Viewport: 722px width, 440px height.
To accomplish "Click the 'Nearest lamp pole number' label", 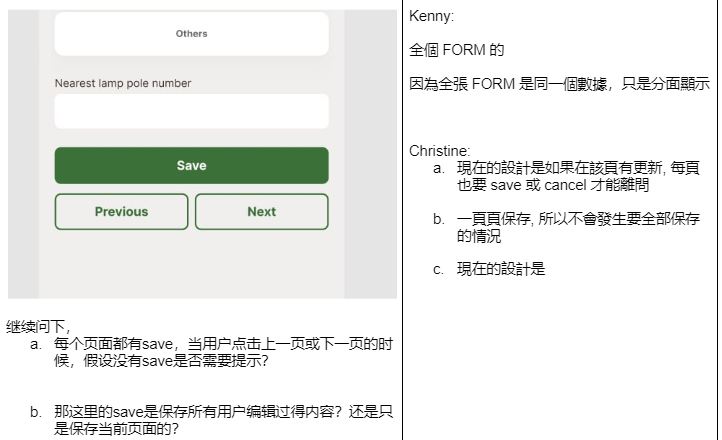I will click(122, 83).
